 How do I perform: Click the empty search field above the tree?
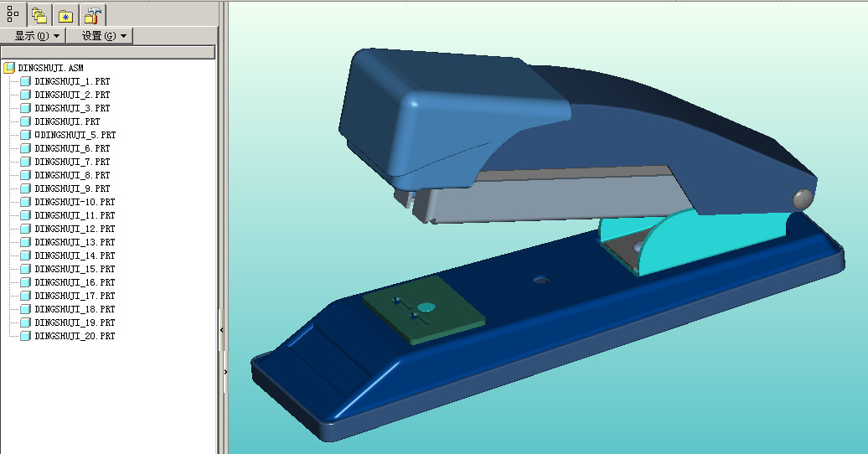[108, 52]
